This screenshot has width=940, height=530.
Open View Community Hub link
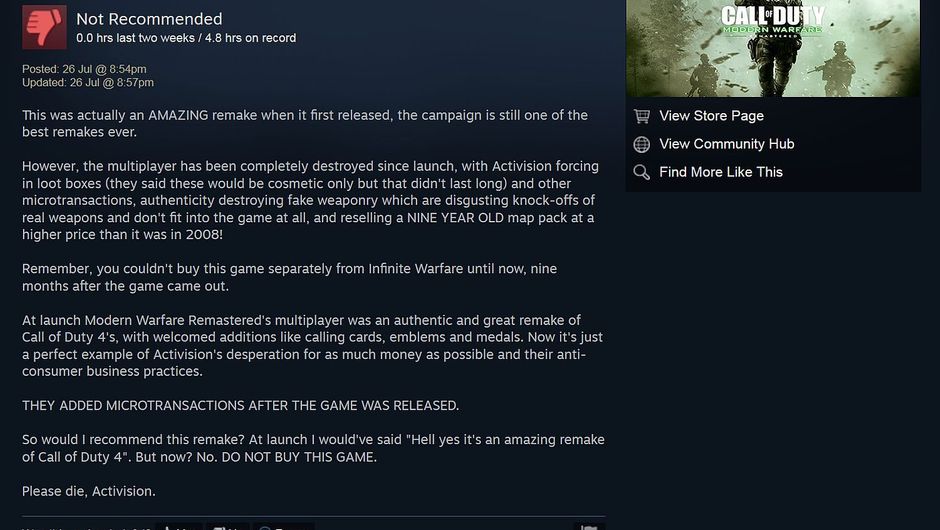pos(727,144)
